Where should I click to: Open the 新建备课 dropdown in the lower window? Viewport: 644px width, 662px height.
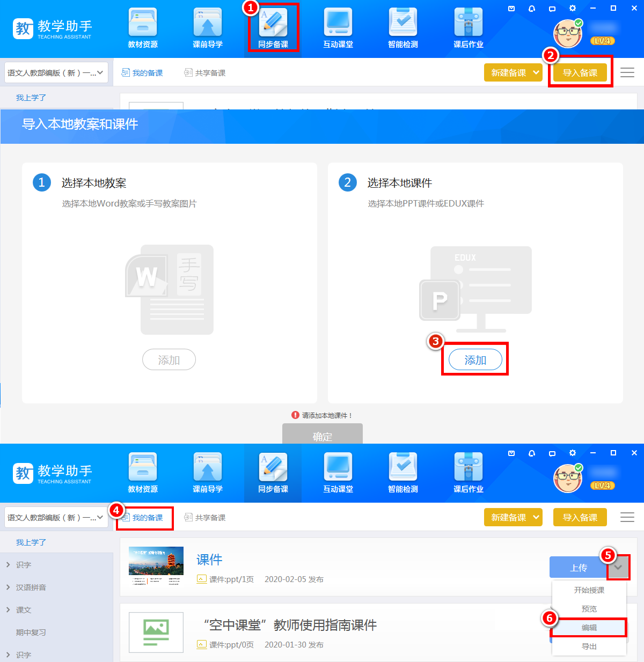coord(513,517)
